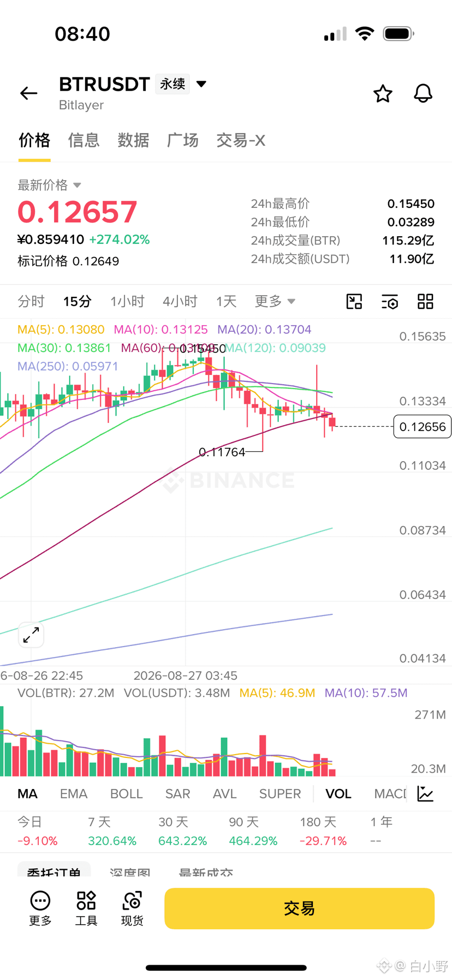Image resolution: width=452 pixels, height=980 pixels.
Task: Tap the volume MA(5): 46.9M label
Action: (277, 693)
